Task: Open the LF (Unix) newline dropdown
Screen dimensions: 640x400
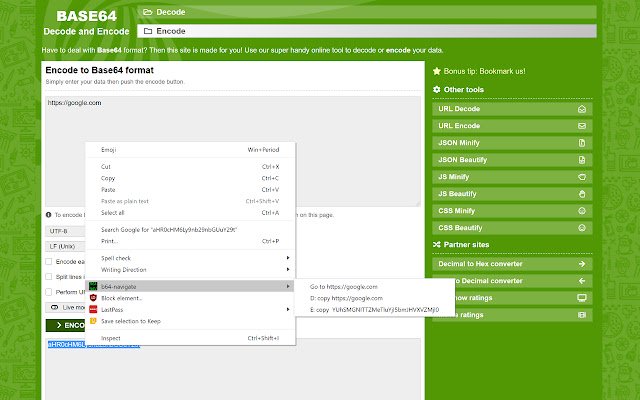Action: click(65, 246)
